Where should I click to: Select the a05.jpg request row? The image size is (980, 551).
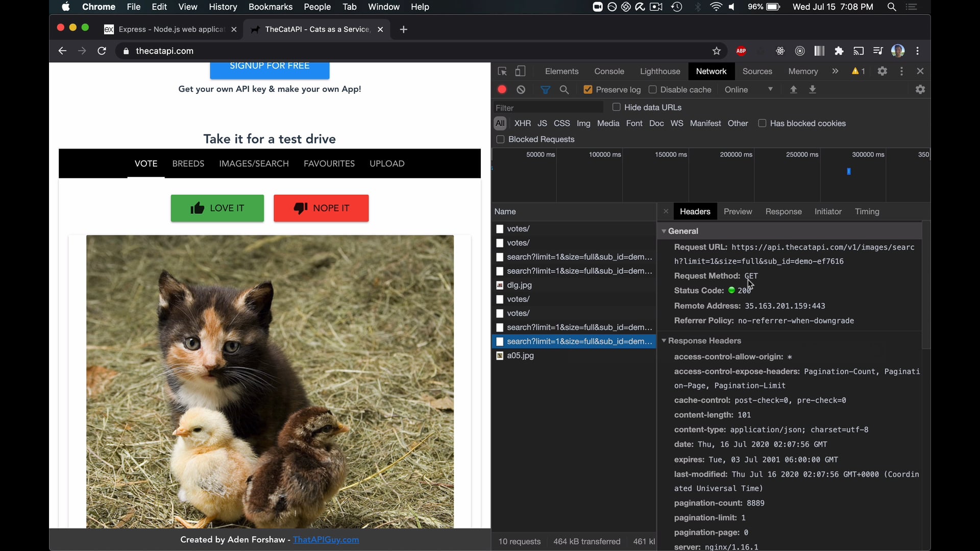click(x=574, y=356)
